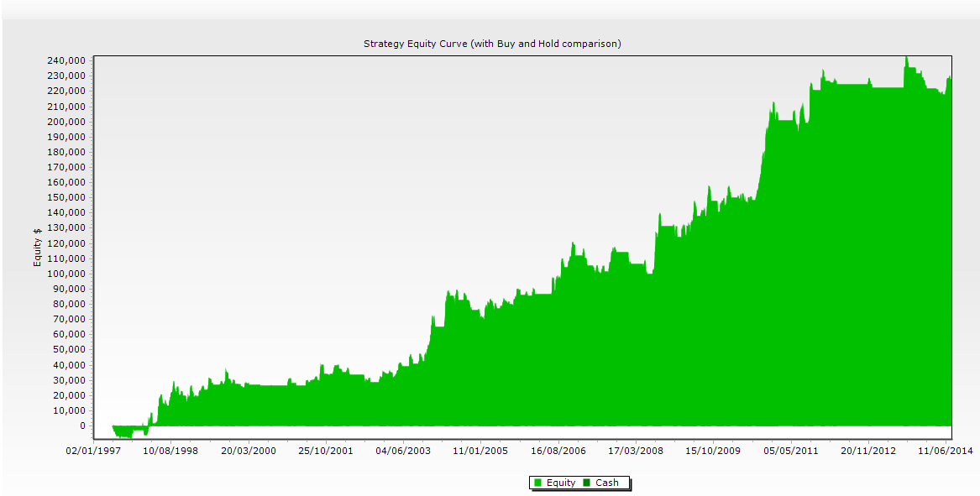The image size is (980, 496).
Task: Click the 20/11/2012 date axis label
Action: 867,451
